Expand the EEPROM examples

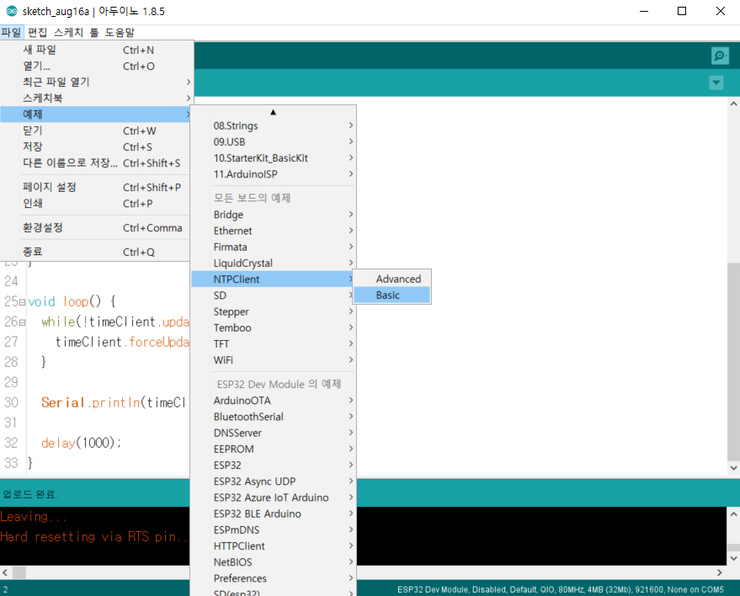[273, 449]
